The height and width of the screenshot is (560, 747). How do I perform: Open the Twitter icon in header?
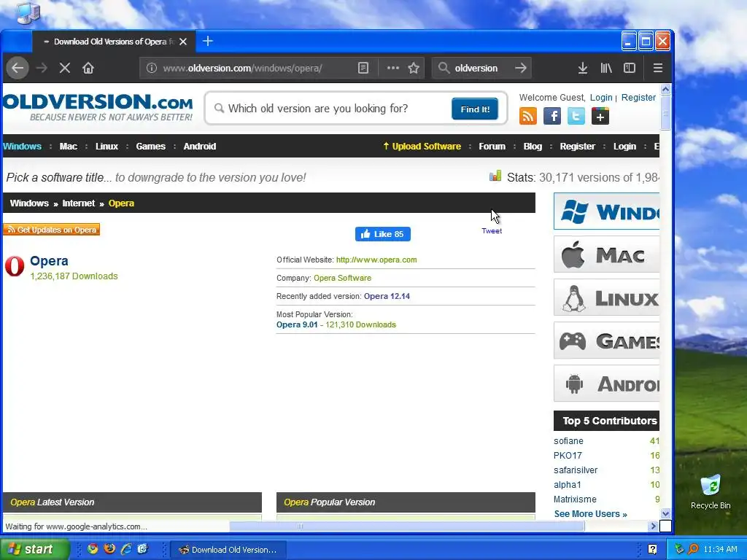tap(576, 116)
